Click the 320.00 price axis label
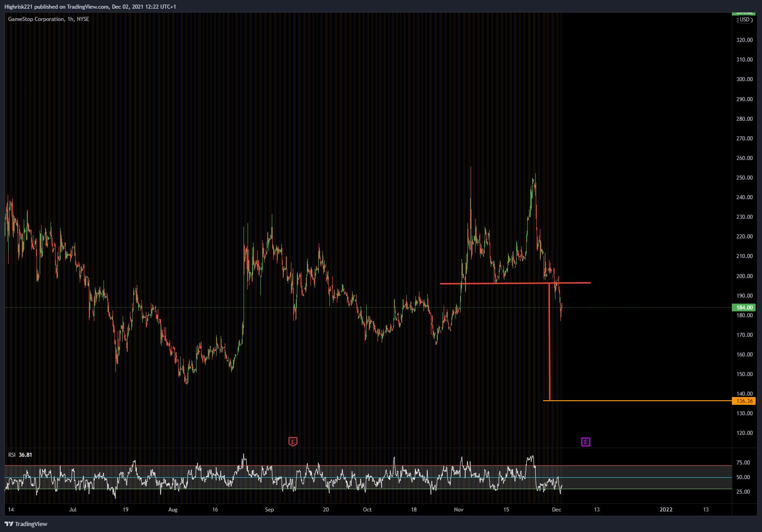This screenshot has width=762, height=532. coord(744,40)
